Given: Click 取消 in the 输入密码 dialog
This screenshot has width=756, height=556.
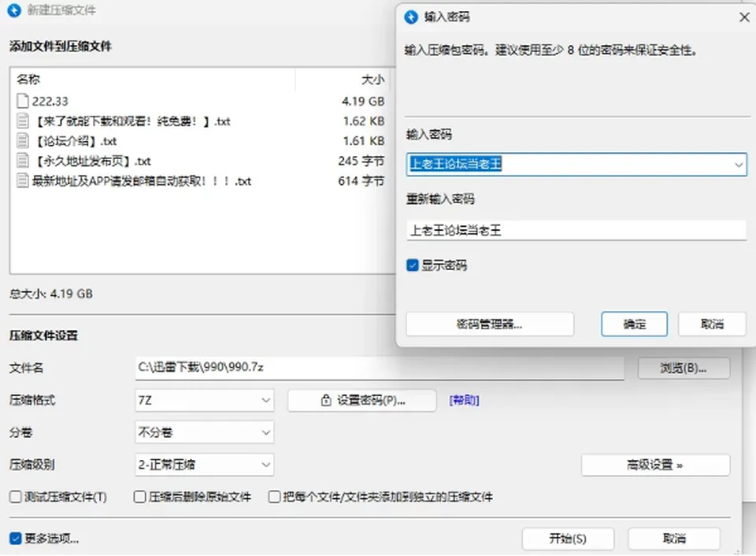Looking at the screenshot, I should click(712, 324).
